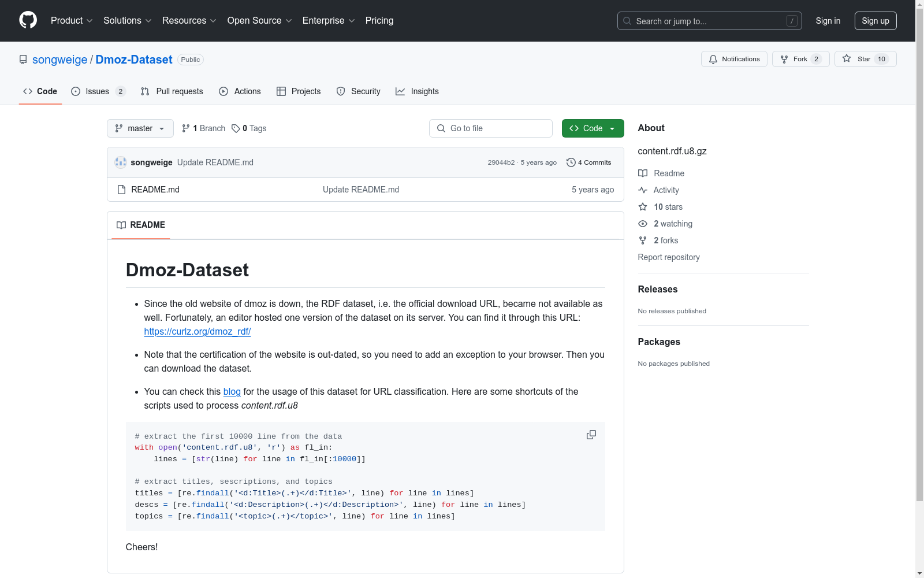
Task: Open the Dmoz-Dataset repository link
Action: (x=134, y=60)
